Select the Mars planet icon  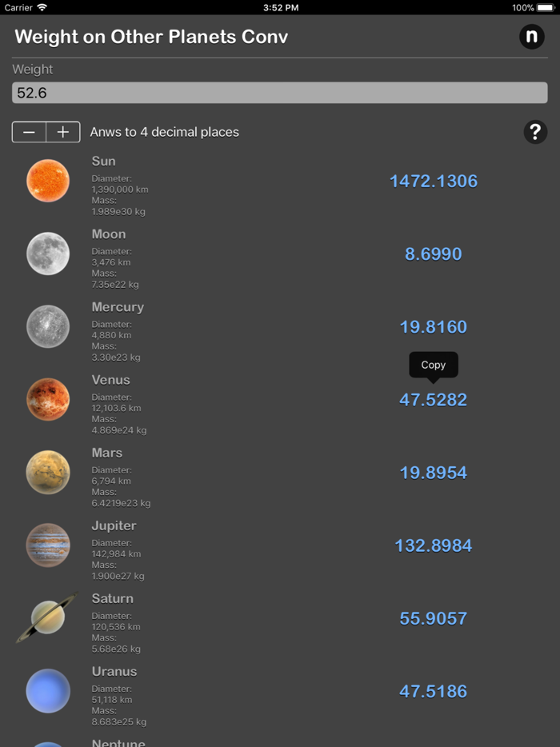click(x=48, y=472)
